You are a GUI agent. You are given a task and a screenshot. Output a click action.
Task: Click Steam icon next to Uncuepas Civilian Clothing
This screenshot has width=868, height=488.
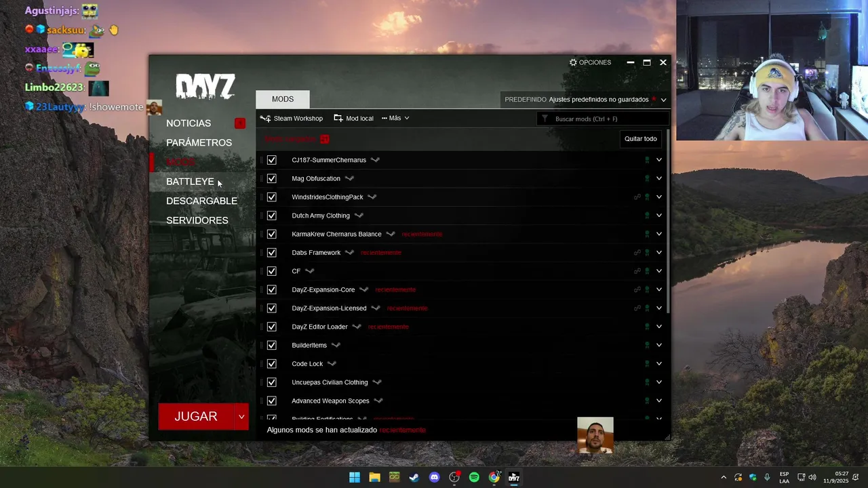click(377, 382)
